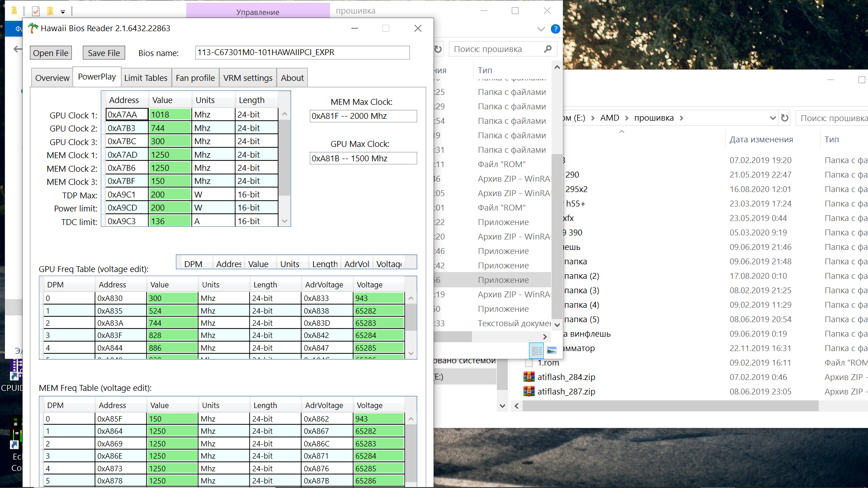The image size is (868, 488).
Task: Switch to the Limit Tables tab
Action: [x=146, y=78]
